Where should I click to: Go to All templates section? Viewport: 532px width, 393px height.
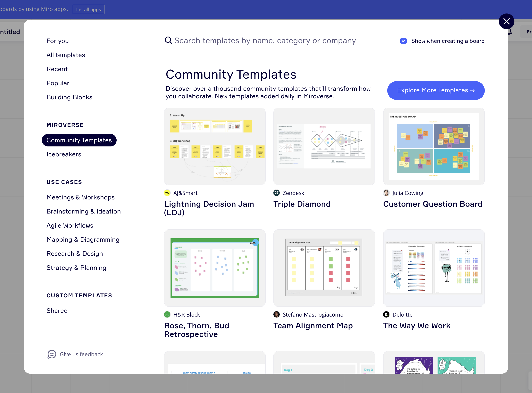tap(66, 55)
